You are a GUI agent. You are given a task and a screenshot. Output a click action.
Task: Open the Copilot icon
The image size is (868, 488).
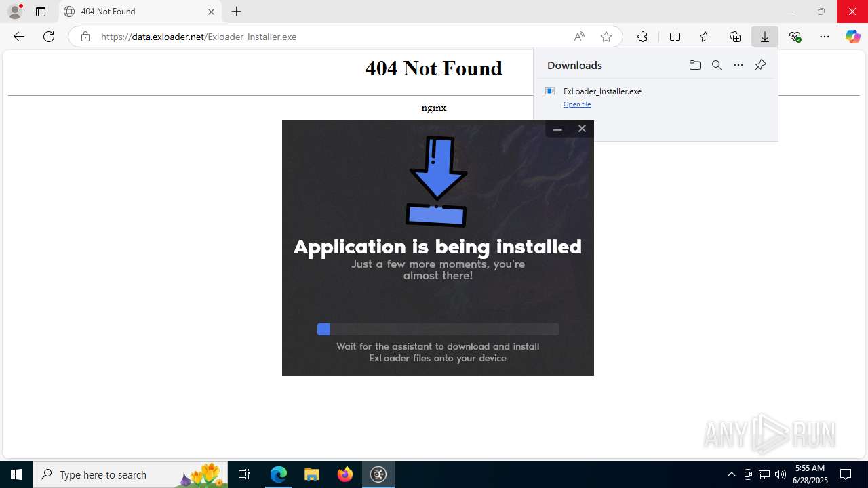coord(852,37)
